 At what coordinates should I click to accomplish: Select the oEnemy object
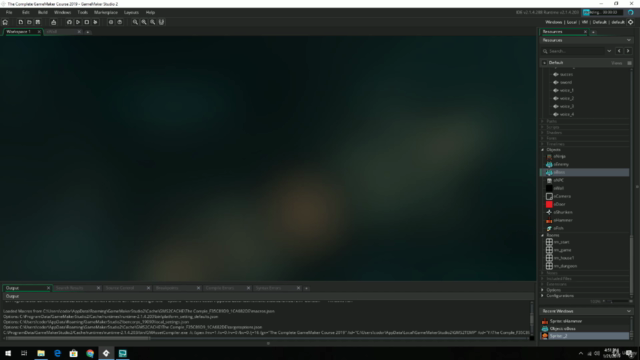coord(561,164)
